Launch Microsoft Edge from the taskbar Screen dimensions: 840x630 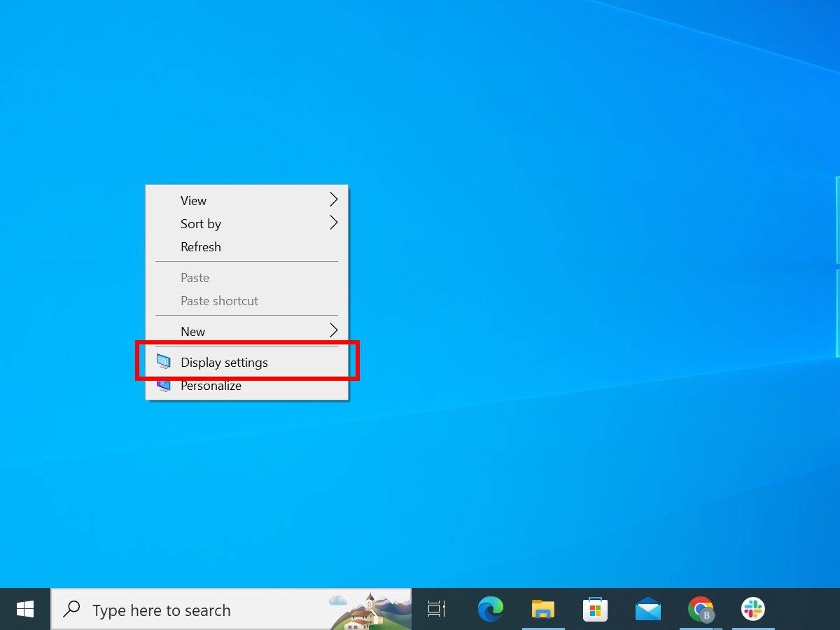[490, 609]
